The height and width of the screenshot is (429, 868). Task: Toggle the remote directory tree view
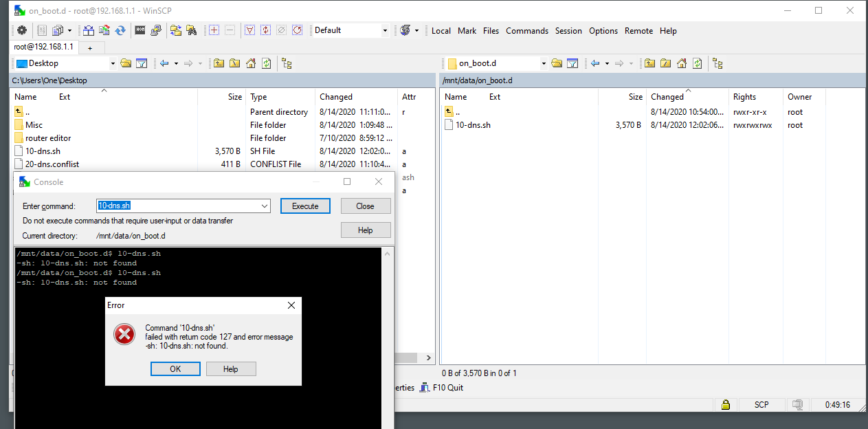(717, 63)
